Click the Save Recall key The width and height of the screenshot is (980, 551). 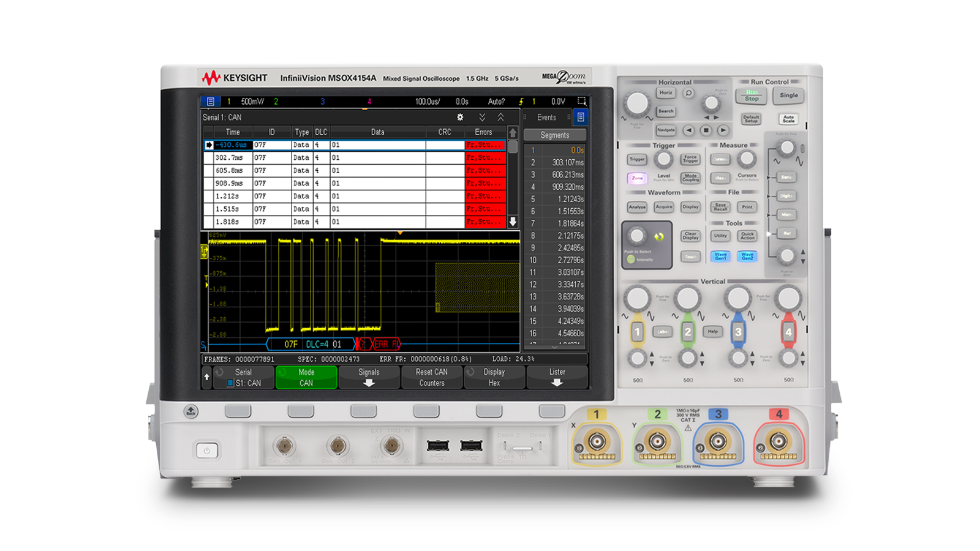pos(720,208)
